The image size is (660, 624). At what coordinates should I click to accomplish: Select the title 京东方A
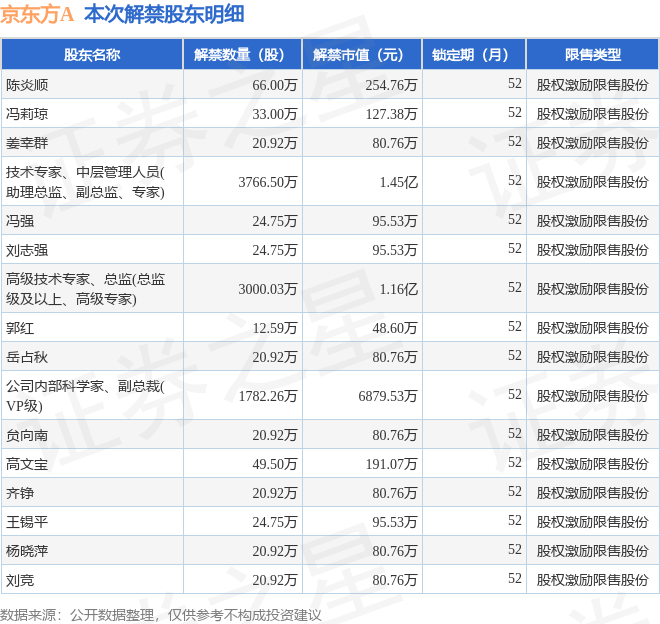tap(37, 14)
